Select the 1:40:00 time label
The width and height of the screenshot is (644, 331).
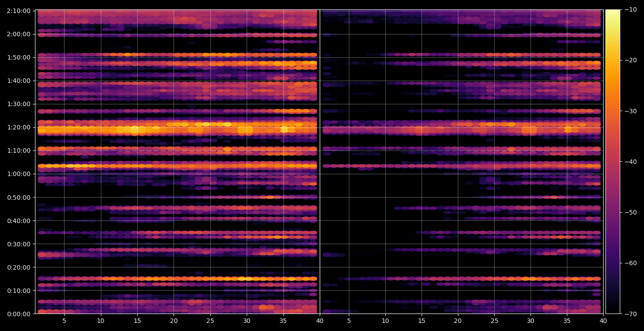click(18, 81)
